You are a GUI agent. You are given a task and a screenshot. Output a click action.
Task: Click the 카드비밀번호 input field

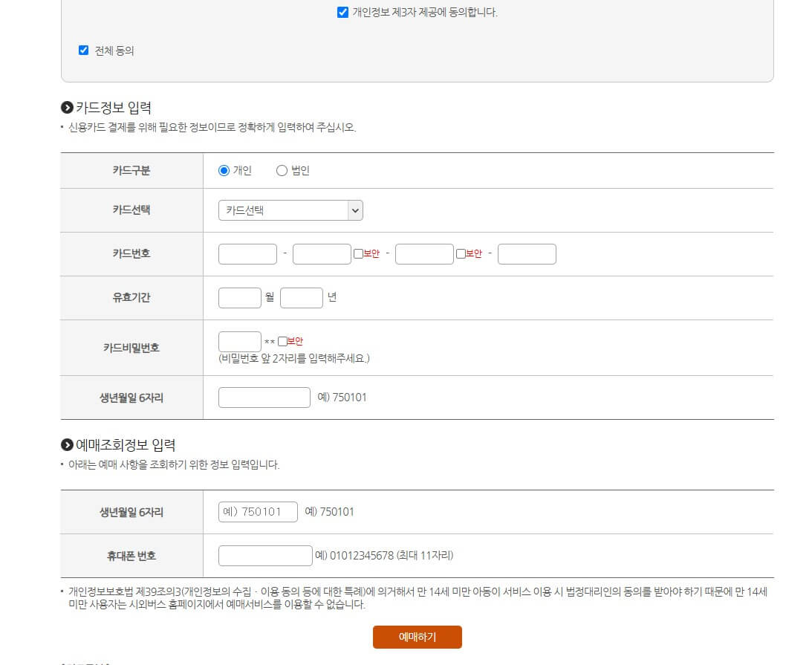(239, 341)
